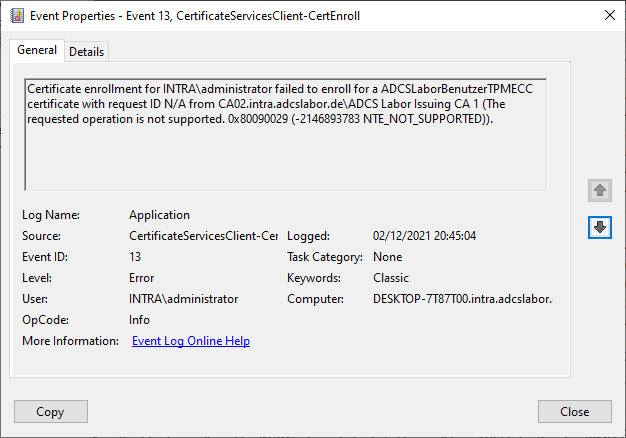Go to next event with down arrow
Image resolution: width=626 pixels, height=438 pixels.
point(599,228)
